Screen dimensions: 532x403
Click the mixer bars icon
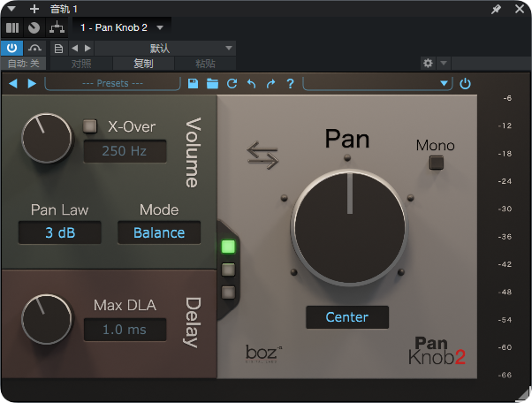(x=12, y=27)
